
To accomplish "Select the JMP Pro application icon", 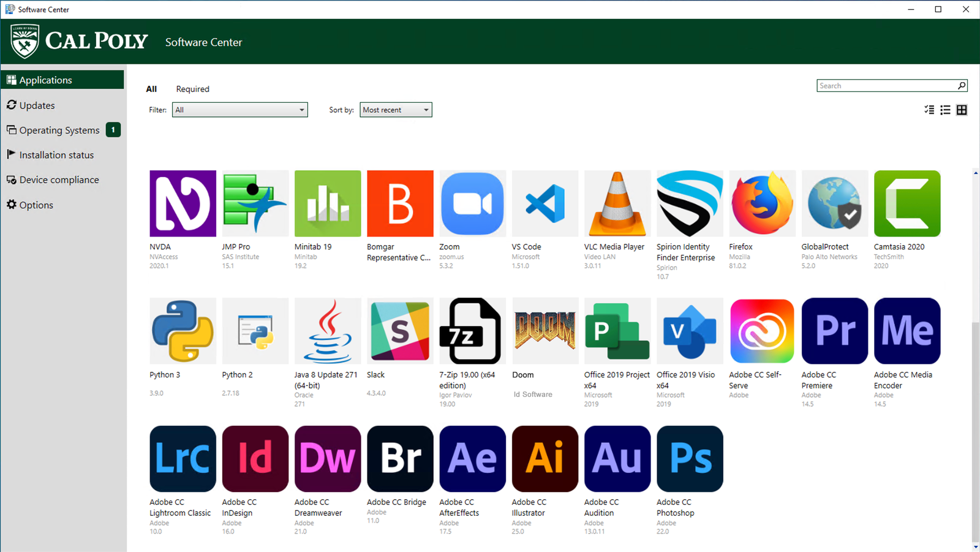I will (x=255, y=203).
